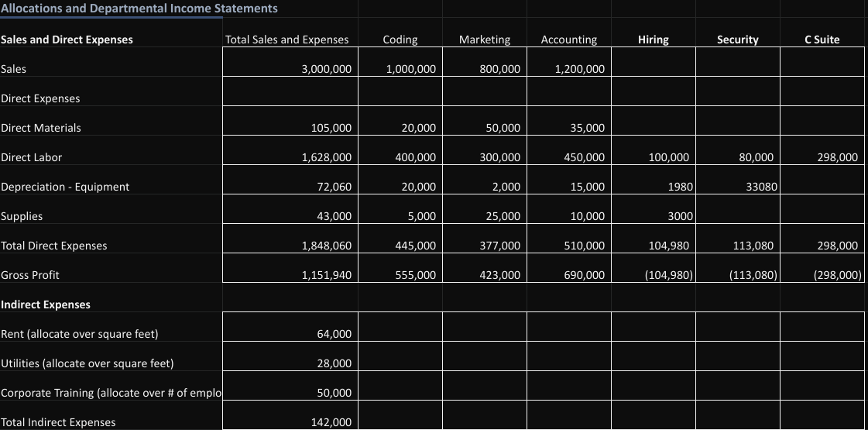Screen dimensions: 868x430
Task: Select Total Direct Expenses cell 1,848,060
Action: [290, 239]
